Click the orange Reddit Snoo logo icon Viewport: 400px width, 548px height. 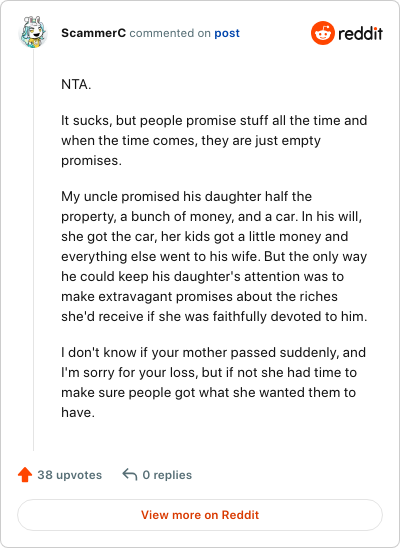[322, 33]
